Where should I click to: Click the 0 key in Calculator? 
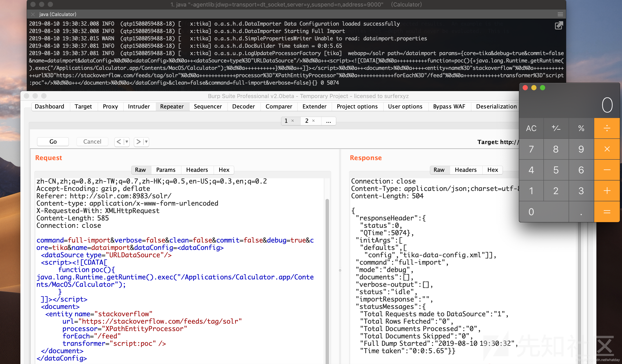pyautogui.click(x=544, y=212)
